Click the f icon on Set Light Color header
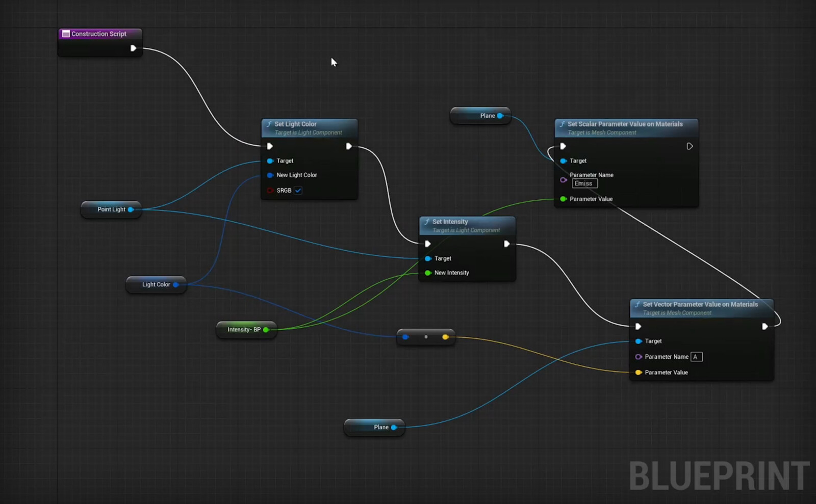Viewport: 816px width, 504px height. coord(269,124)
